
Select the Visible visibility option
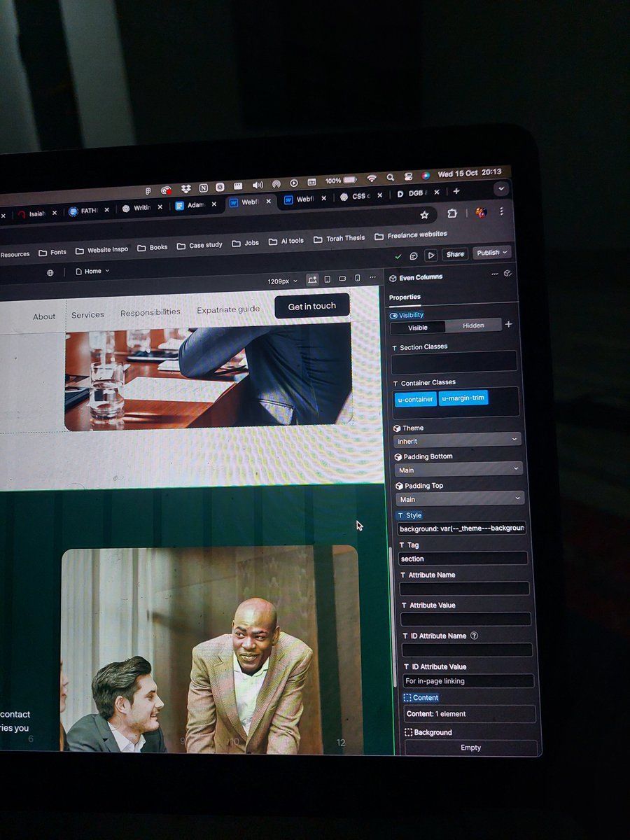418,328
